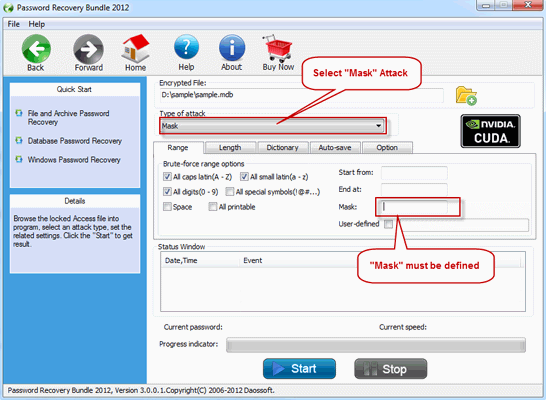Screen dimensions: 546x400
Task: Open the About info icon
Action: 232,48
